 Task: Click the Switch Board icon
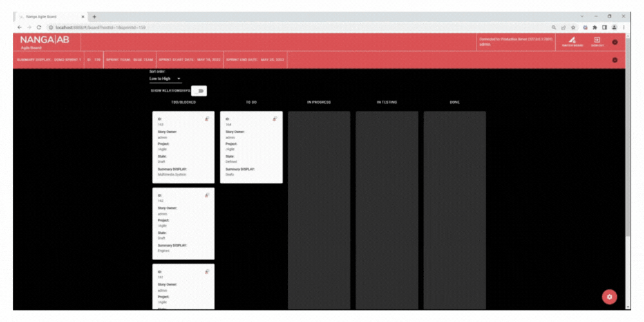tap(573, 42)
